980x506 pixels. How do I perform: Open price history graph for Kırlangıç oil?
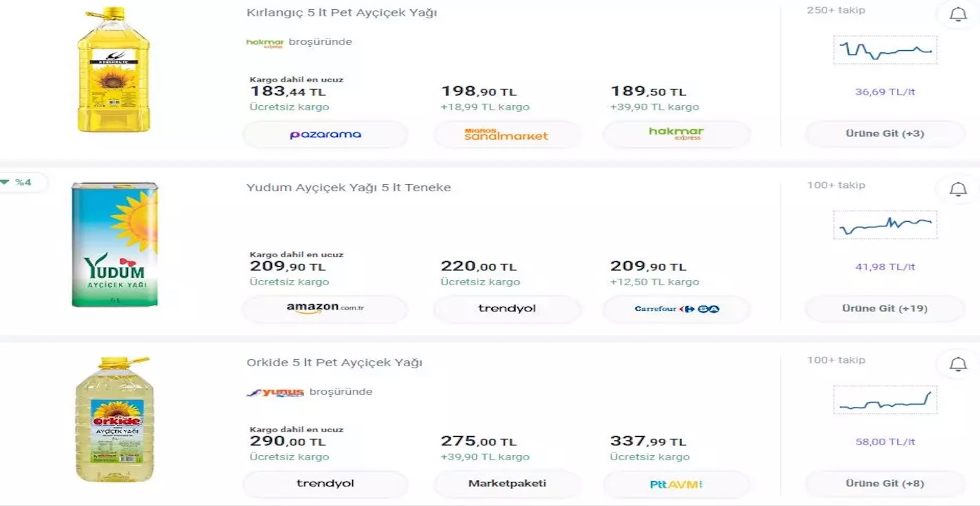tap(885, 50)
